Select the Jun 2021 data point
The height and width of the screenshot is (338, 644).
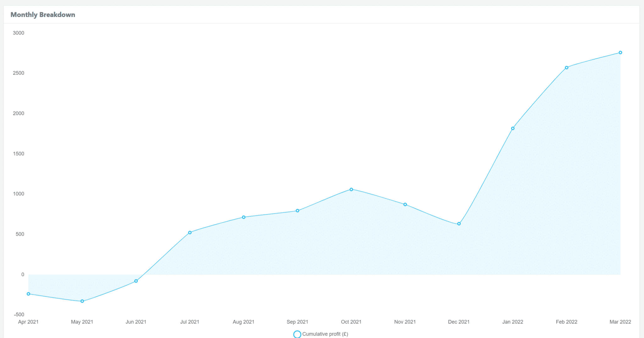136,281
